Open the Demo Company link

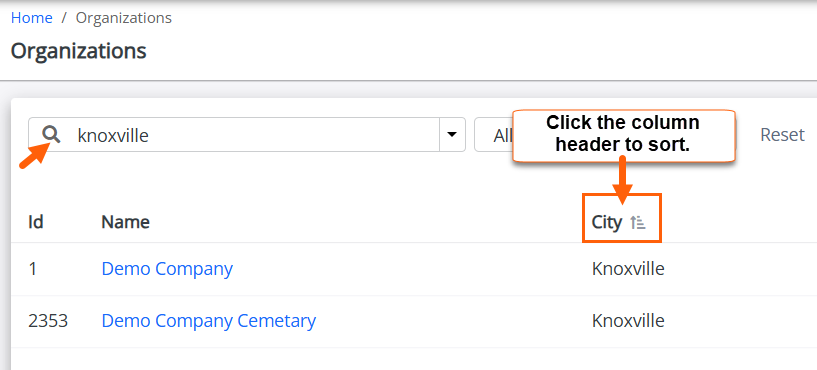(x=167, y=269)
